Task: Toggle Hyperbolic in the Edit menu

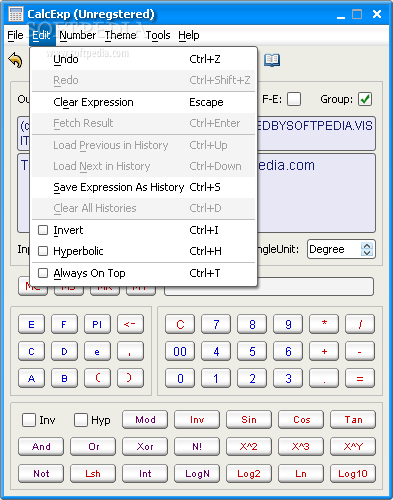Action: click(x=143, y=251)
